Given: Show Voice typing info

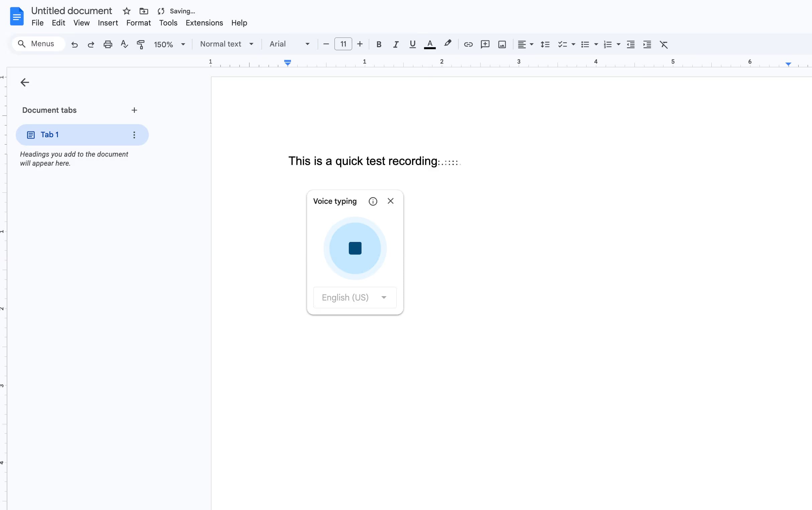Looking at the screenshot, I should (x=373, y=201).
